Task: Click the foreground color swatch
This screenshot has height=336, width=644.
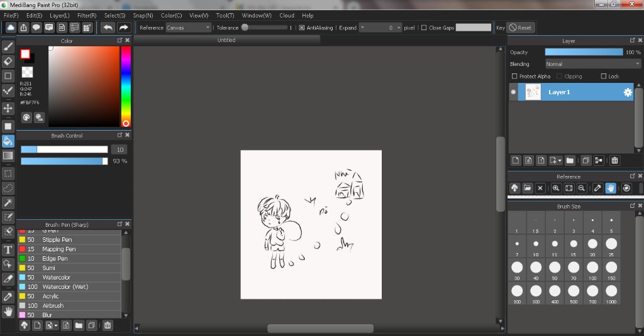Action: [25, 54]
